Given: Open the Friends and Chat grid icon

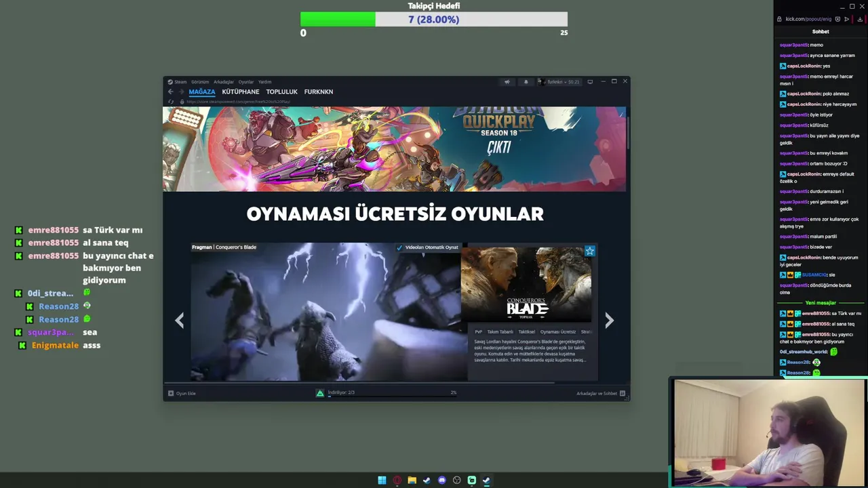Looking at the screenshot, I should [623, 393].
